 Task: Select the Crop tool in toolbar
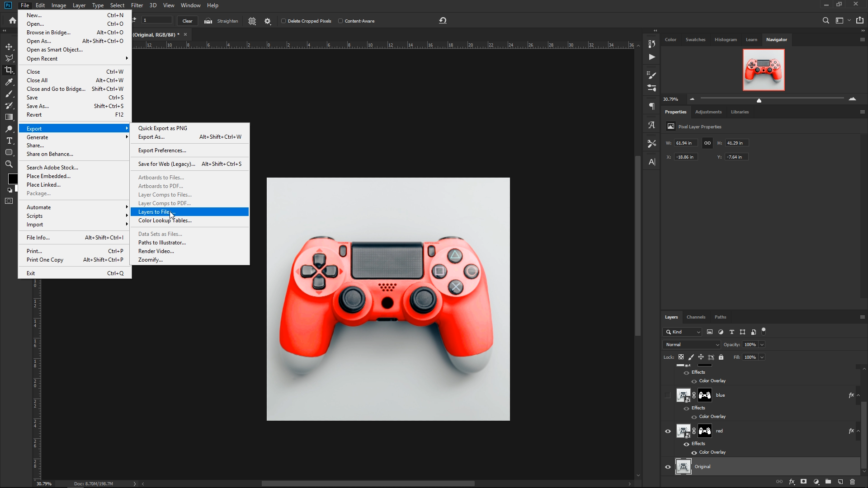point(9,70)
